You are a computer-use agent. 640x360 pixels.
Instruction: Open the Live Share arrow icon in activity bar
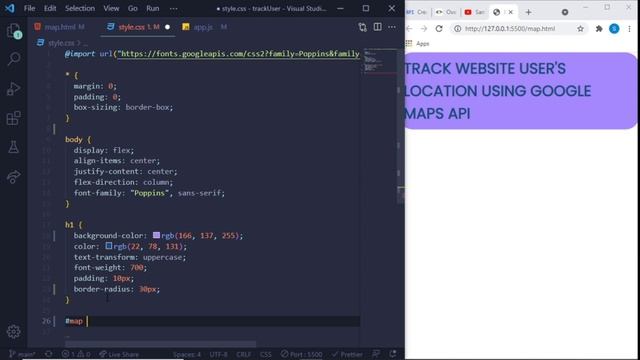pos(13,176)
